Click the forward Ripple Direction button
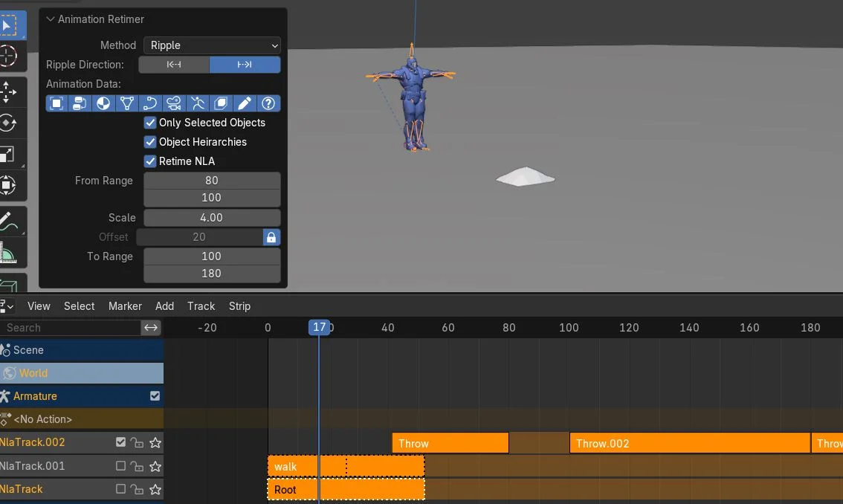Screen dimensions: 843x504 (x=245, y=65)
